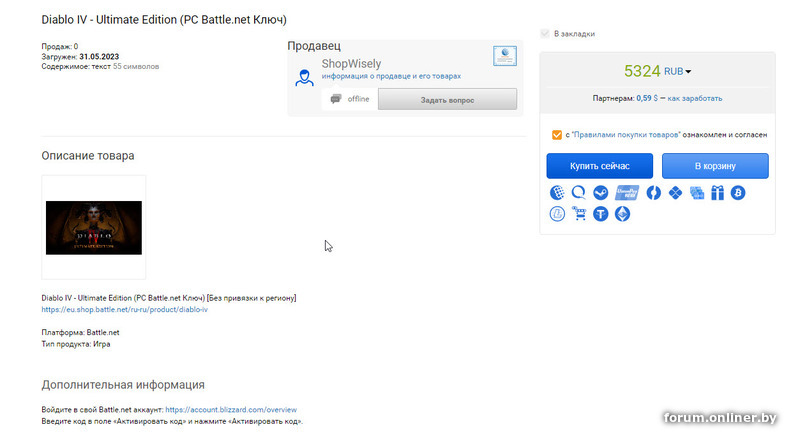
Task: Select Steam payment icon
Action: point(601,192)
